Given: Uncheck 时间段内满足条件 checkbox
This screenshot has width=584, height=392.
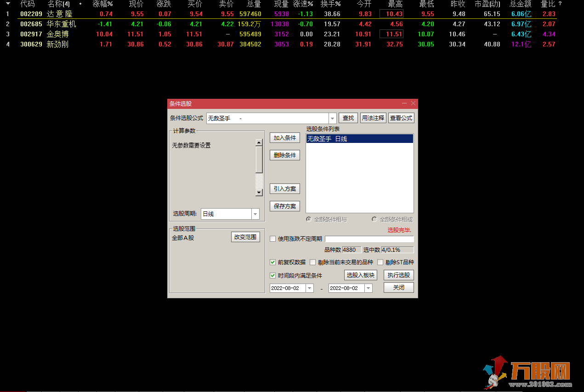Looking at the screenshot, I should 273,276.
